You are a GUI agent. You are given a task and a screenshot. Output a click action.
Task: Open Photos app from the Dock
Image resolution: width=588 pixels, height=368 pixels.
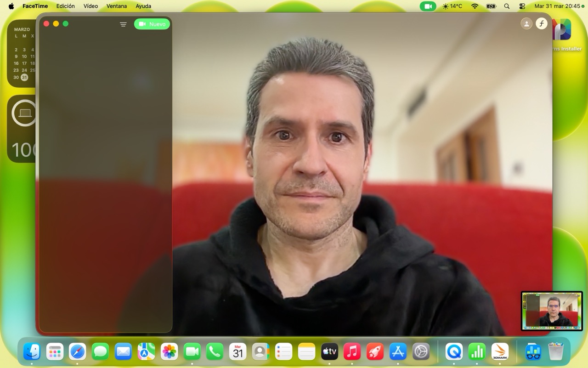pos(169,352)
